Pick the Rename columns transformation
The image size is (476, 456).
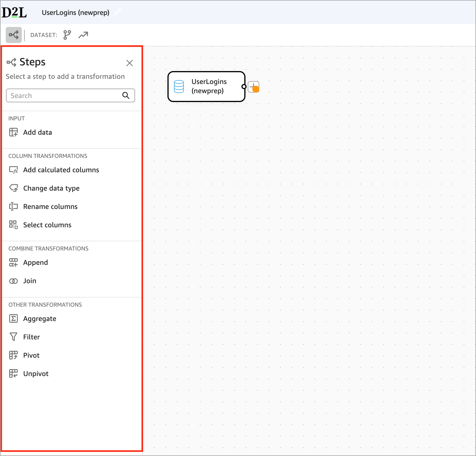tap(50, 206)
